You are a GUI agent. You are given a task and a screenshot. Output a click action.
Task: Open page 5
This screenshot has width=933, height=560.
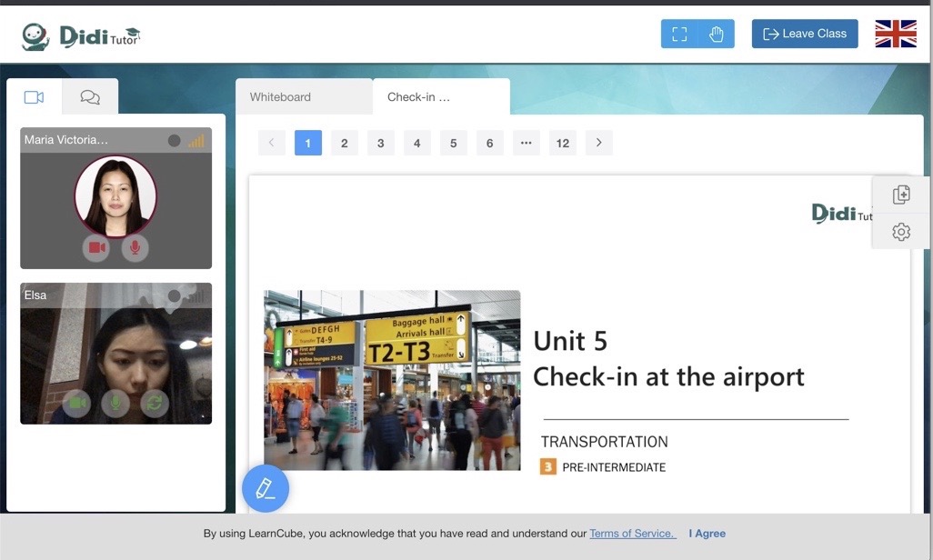click(453, 143)
